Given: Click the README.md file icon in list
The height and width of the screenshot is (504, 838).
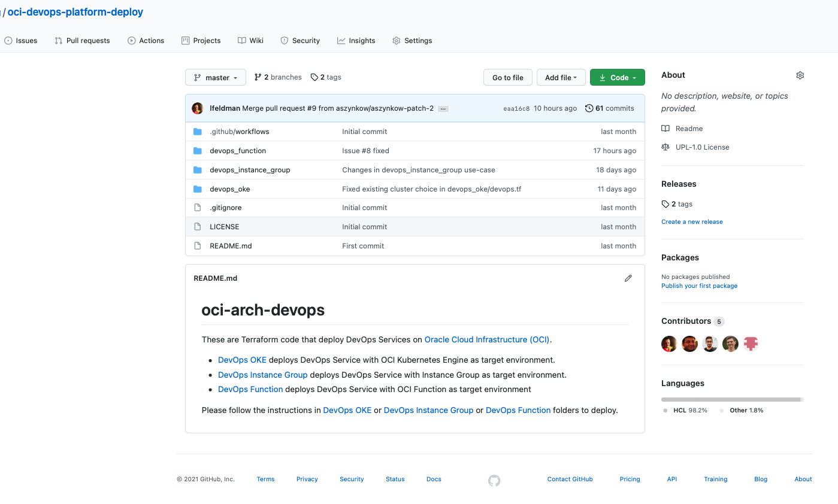Looking at the screenshot, I should point(198,246).
